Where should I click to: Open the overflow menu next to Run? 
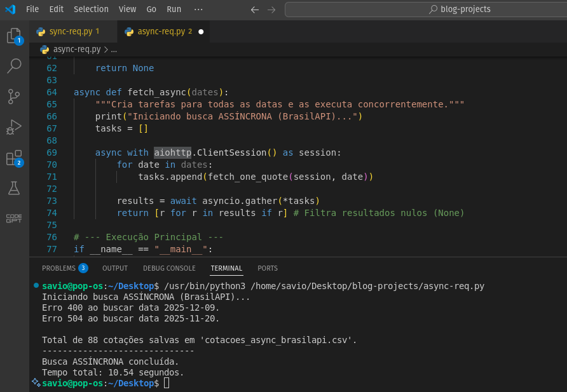pos(199,9)
